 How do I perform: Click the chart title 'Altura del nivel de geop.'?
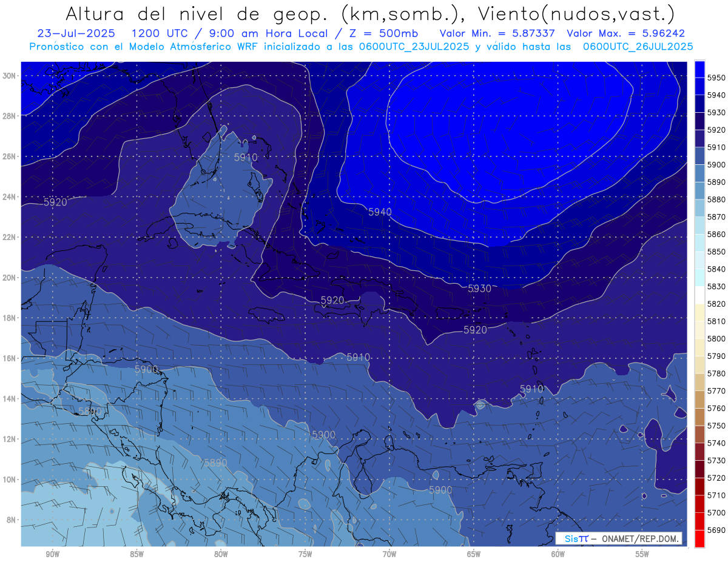click(x=198, y=13)
